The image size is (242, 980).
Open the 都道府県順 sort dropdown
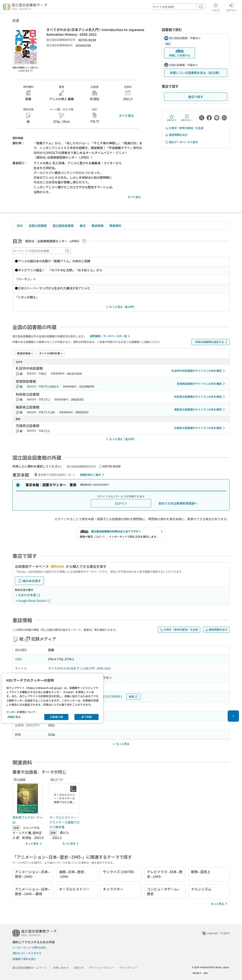pyautogui.click(x=25, y=354)
